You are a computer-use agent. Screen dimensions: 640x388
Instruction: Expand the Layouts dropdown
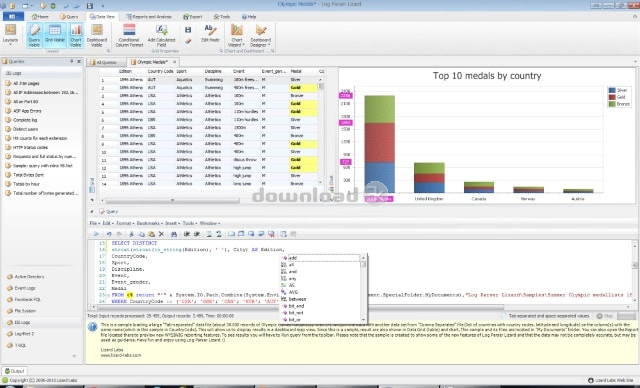click(10, 35)
